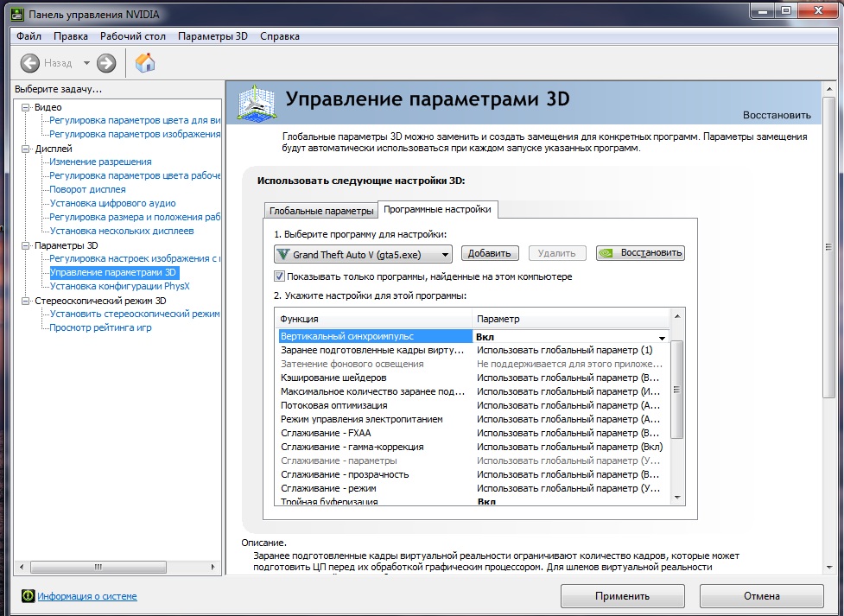The width and height of the screenshot is (844, 616).
Task: Go back with the Назад arrow icon
Action: 30,63
